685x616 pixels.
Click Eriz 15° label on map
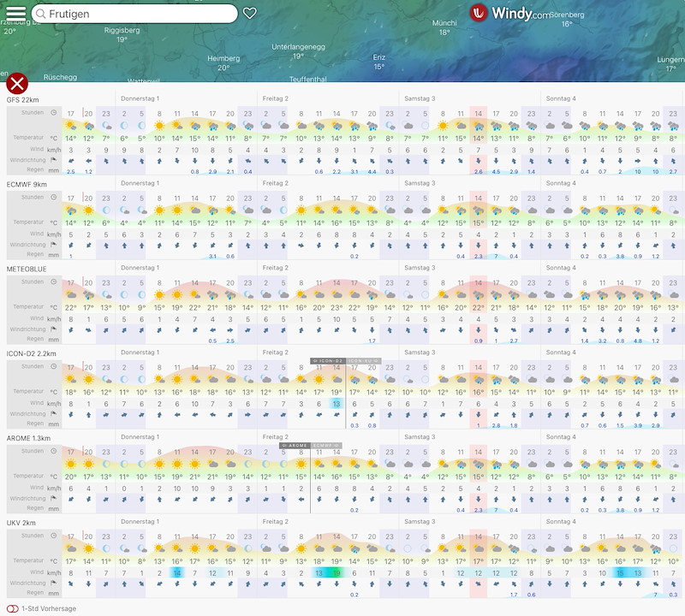tap(378, 62)
